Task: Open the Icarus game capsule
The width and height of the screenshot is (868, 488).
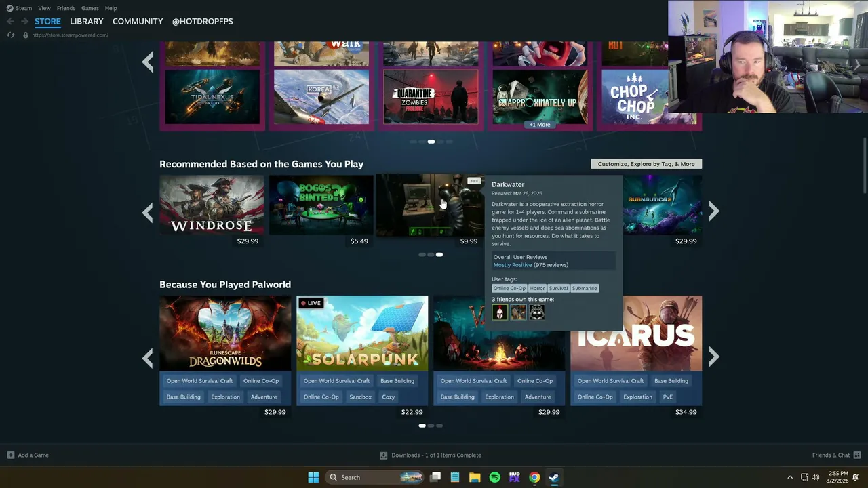Action: point(636,333)
